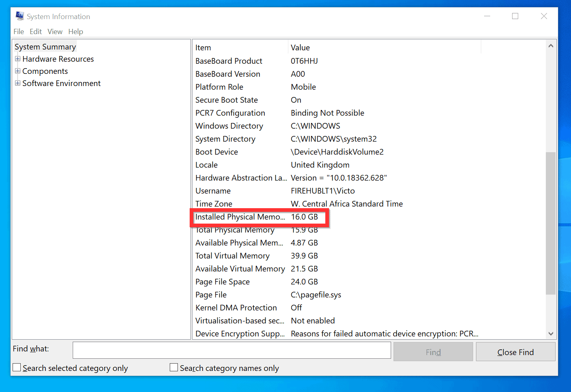The width and height of the screenshot is (571, 392).
Task: Click inside the Find what text field
Action: coord(231,350)
